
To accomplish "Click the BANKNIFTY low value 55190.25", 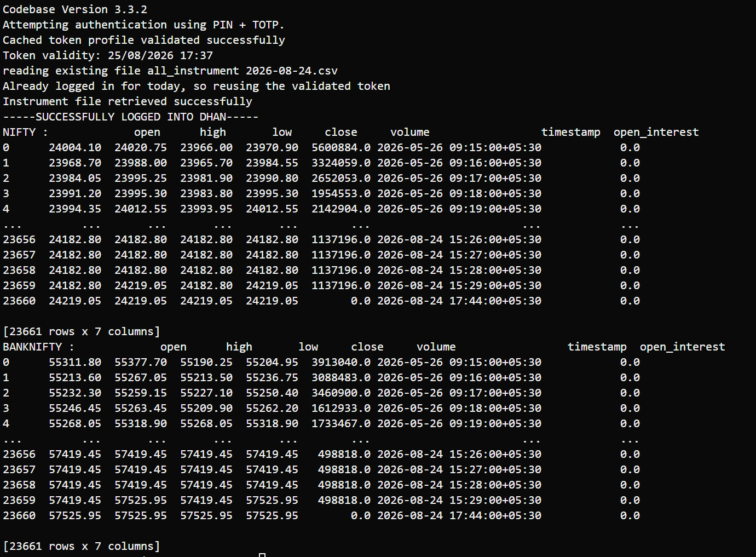I will tap(206, 362).
